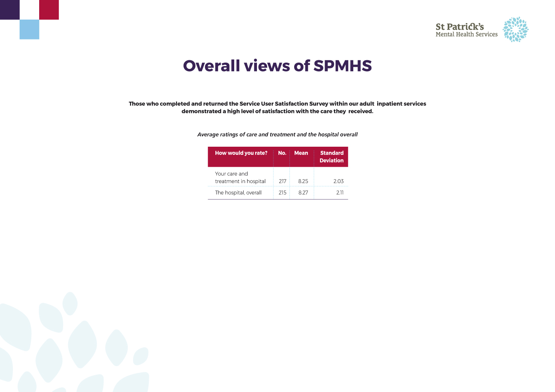Select the 'Average ratings of care and treatment' caption
Viewport: 555px width, 392px height.
click(x=277, y=135)
